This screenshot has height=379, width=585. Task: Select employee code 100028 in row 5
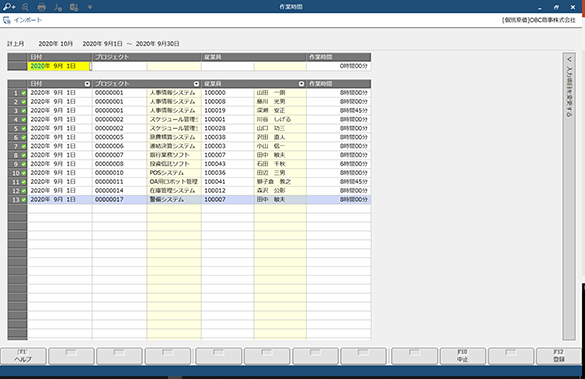pos(228,128)
